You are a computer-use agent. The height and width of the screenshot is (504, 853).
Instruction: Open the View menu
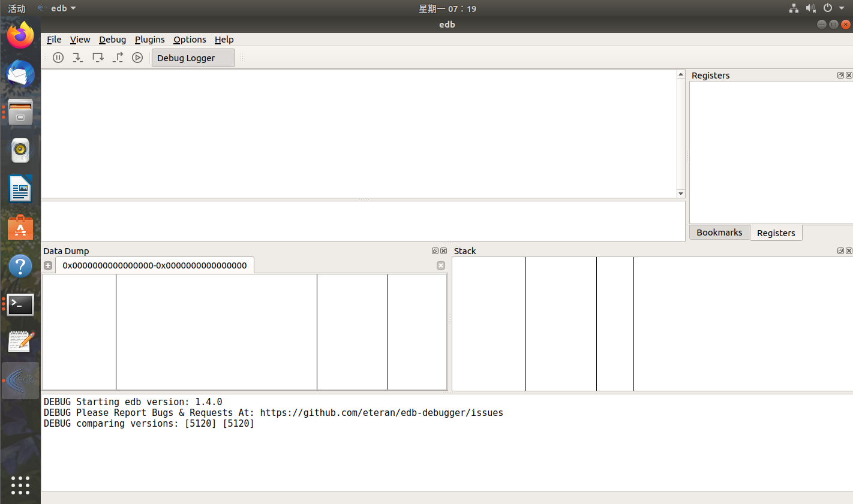tap(80, 40)
